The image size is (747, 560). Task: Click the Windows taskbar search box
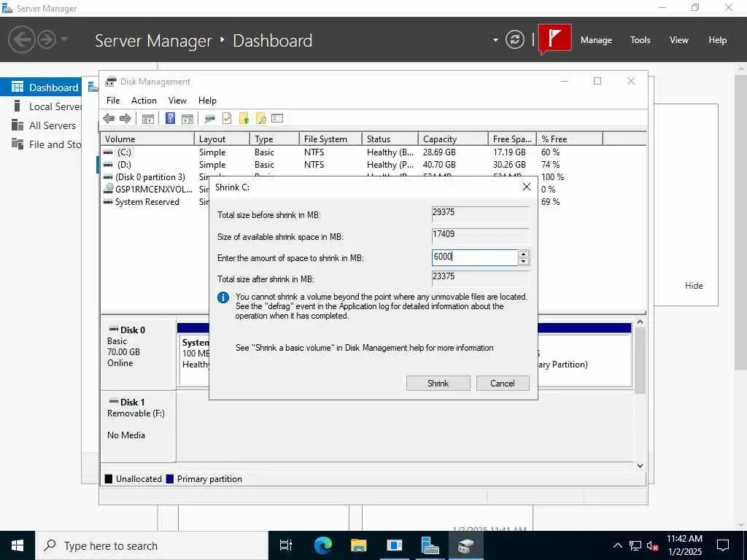click(152, 545)
